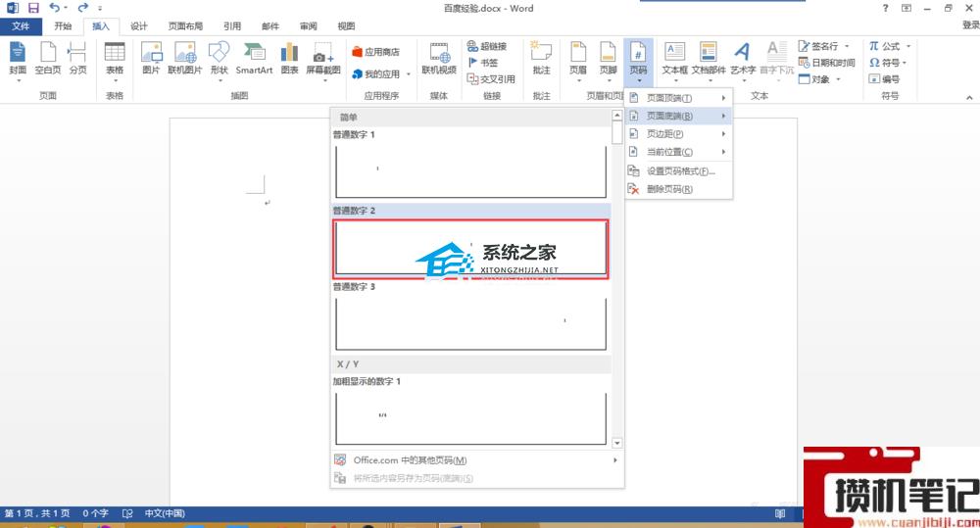Viewport: 980px width, 528px height.
Task: Insert a cover page (封面)
Action: coord(18,62)
